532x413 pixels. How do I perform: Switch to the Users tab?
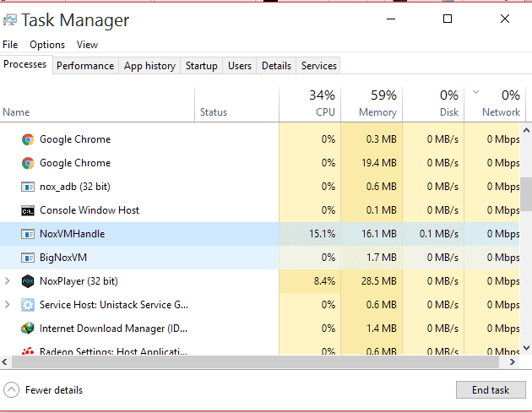(240, 66)
